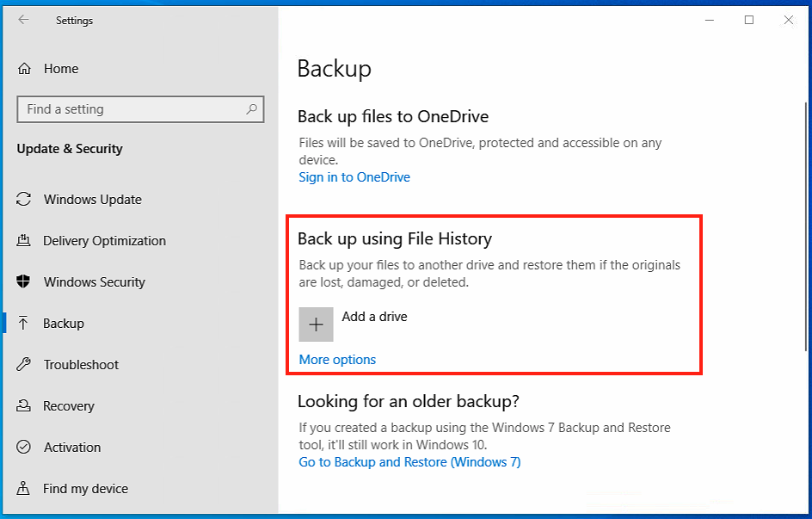The width and height of the screenshot is (812, 519).
Task: Click the back arrow in Settings
Action: (x=23, y=20)
